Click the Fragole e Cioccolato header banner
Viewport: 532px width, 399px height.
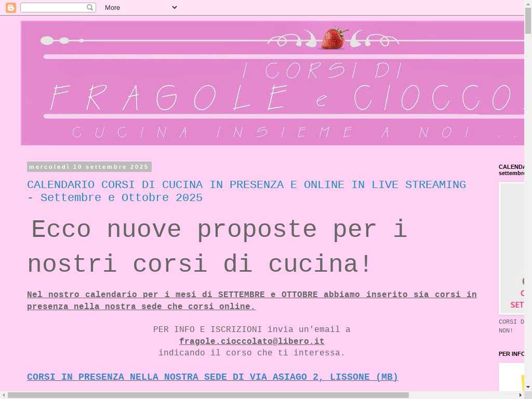coord(272,83)
